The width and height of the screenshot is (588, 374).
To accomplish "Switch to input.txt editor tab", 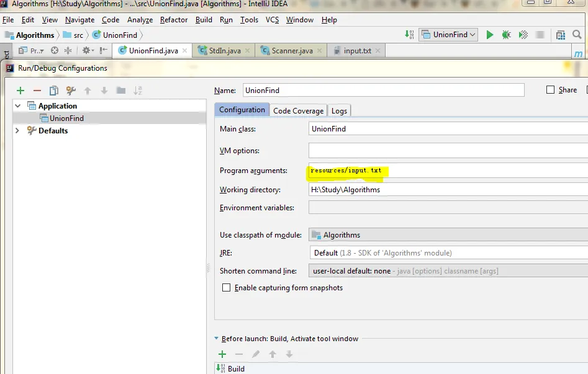I will pos(356,51).
